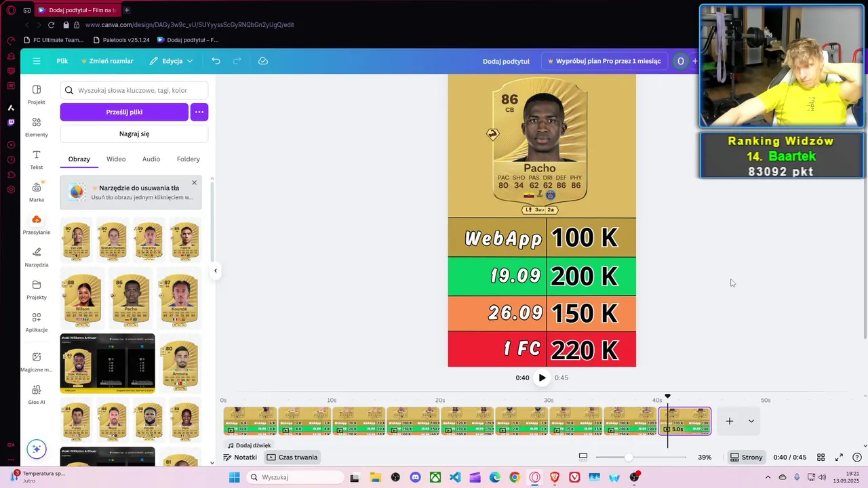Redo the last undone action
Screen dimensions: 868x488
(x=237, y=61)
